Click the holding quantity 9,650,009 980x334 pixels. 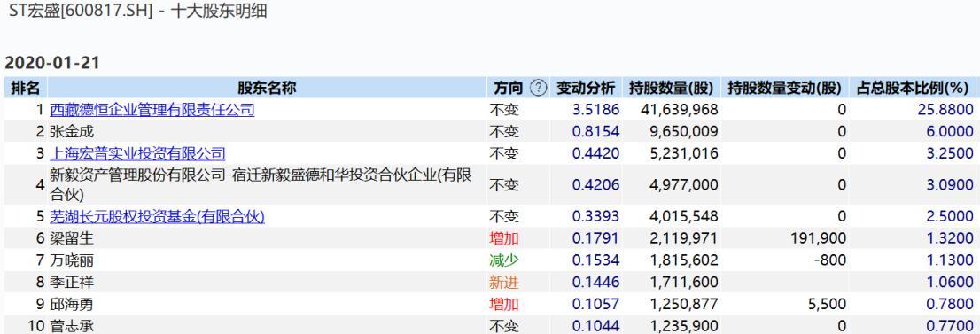(x=684, y=132)
